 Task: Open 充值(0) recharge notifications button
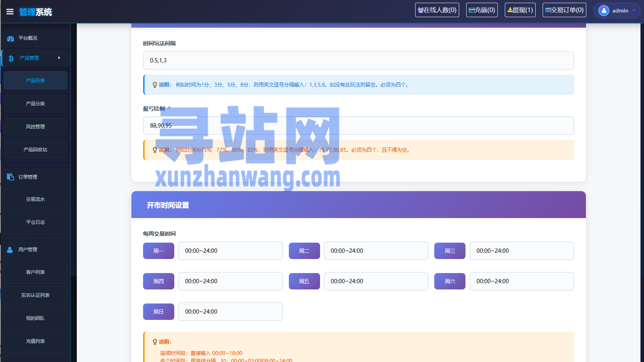point(482,10)
